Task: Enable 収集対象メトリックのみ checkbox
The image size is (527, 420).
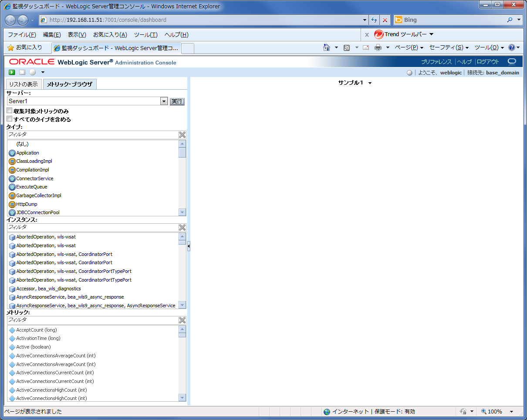Action: tap(10, 111)
